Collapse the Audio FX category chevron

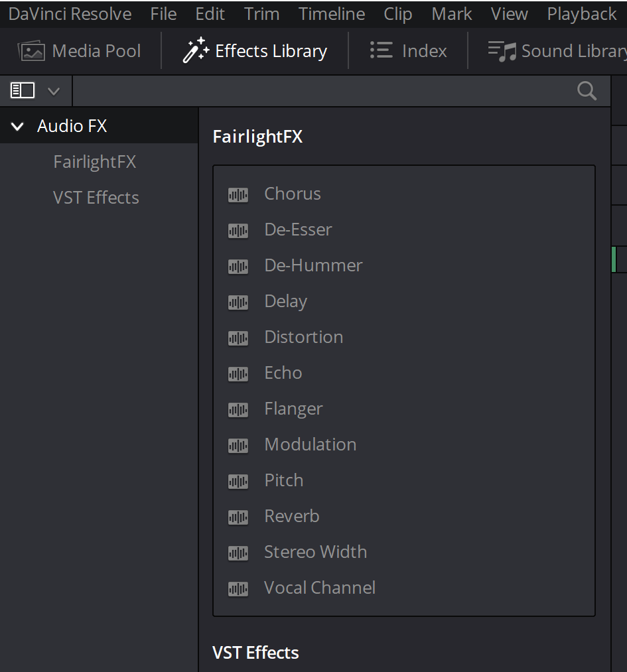(17, 127)
